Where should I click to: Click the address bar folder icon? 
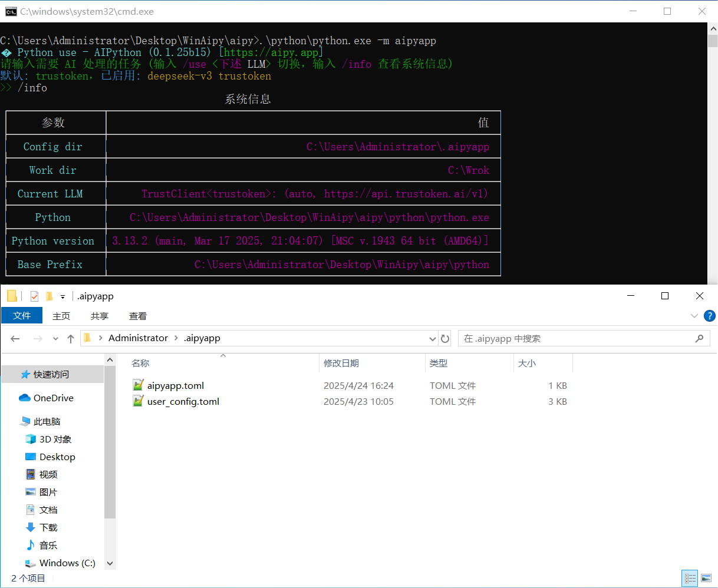[x=87, y=338]
